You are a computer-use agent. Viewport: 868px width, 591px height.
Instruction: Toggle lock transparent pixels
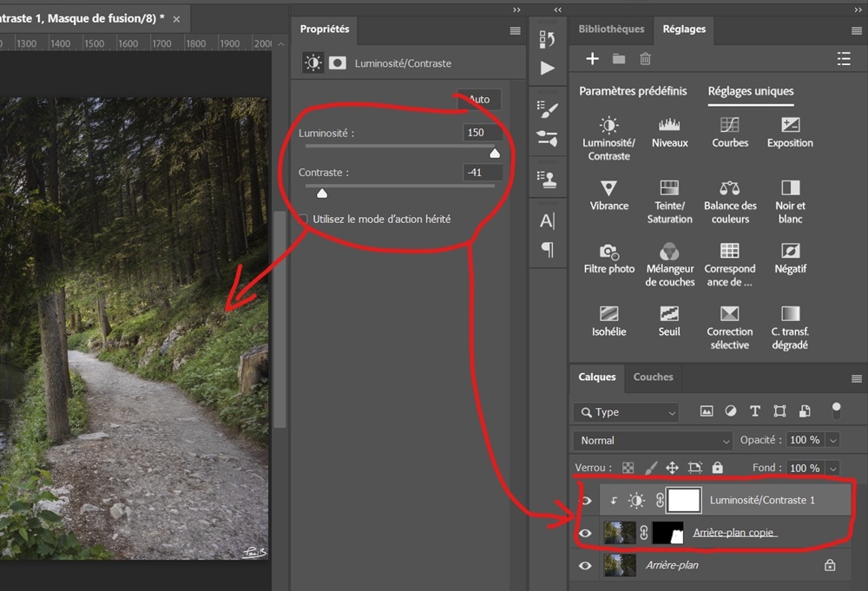tap(628, 468)
